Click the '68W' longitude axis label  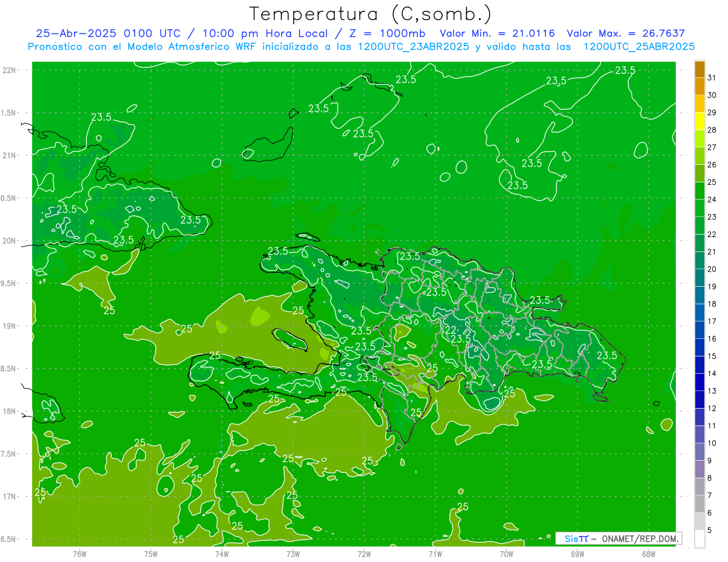648,554
